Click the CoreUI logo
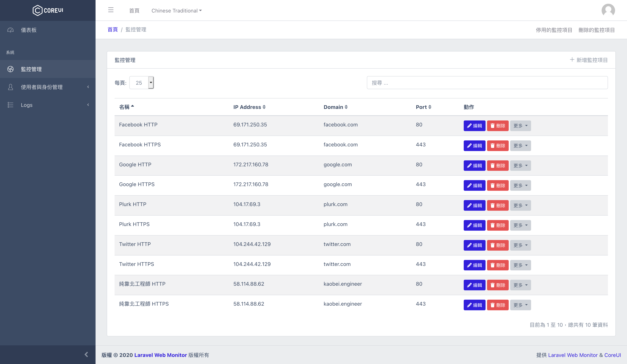This screenshot has width=627, height=364. click(48, 10)
